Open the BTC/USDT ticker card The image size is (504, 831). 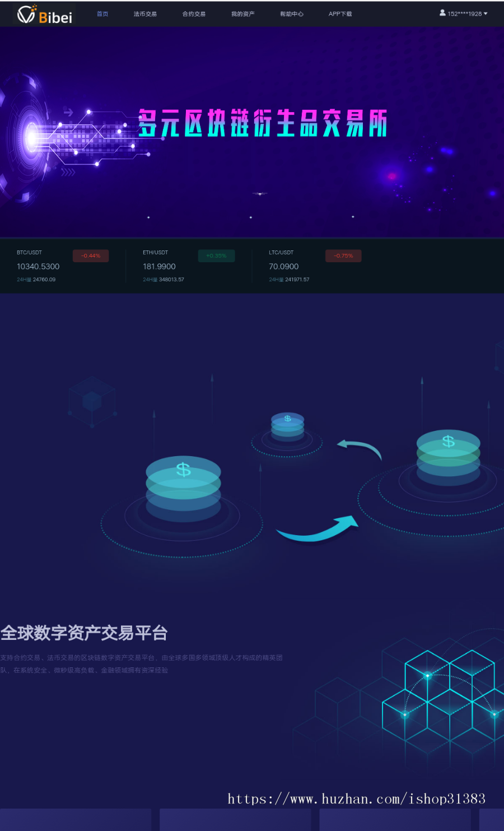(x=62, y=264)
